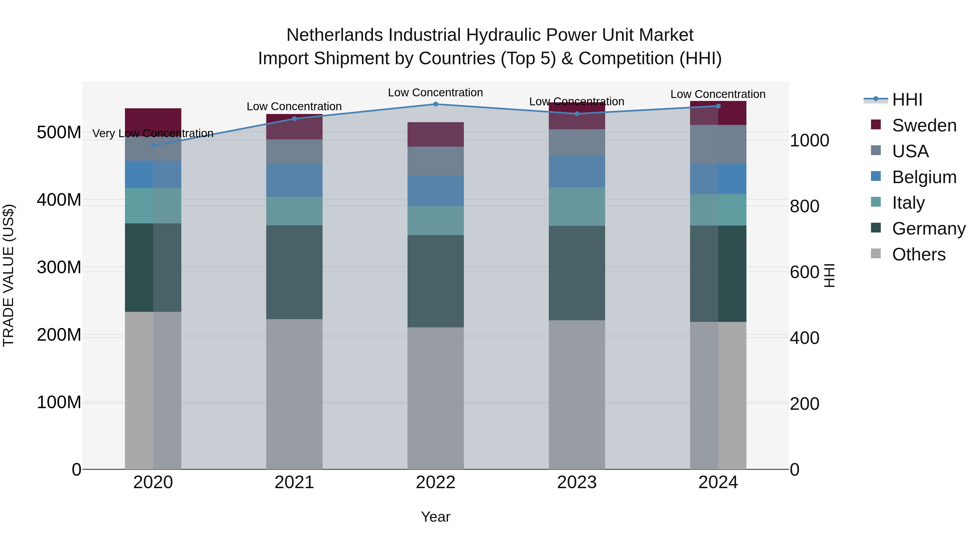Click the 1000 HHI axis tick label
Image resolution: width=980 pixels, height=551 pixels.
pyautogui.click(x=810, y=141)
